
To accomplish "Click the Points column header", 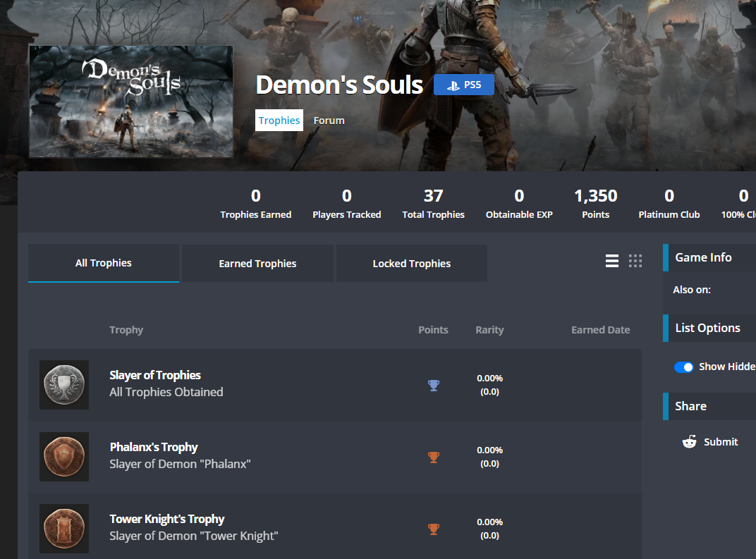I will pyautogui.click(x=433, y=330).
